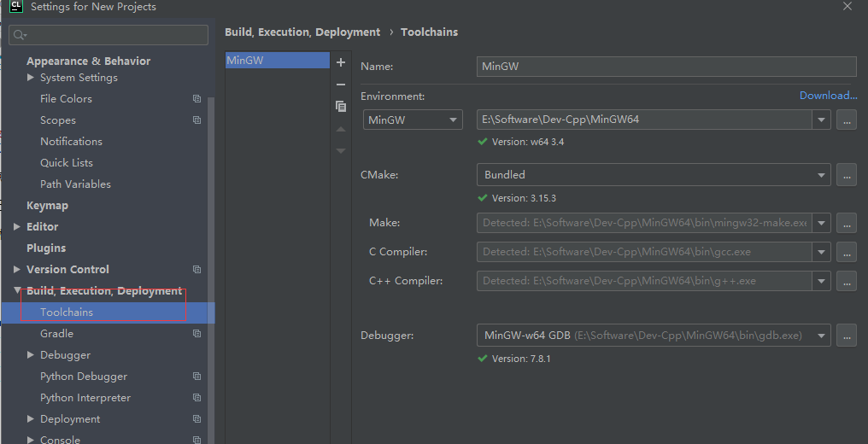
Task: Open the Plugins settings page
Action: tap(46, 248)
